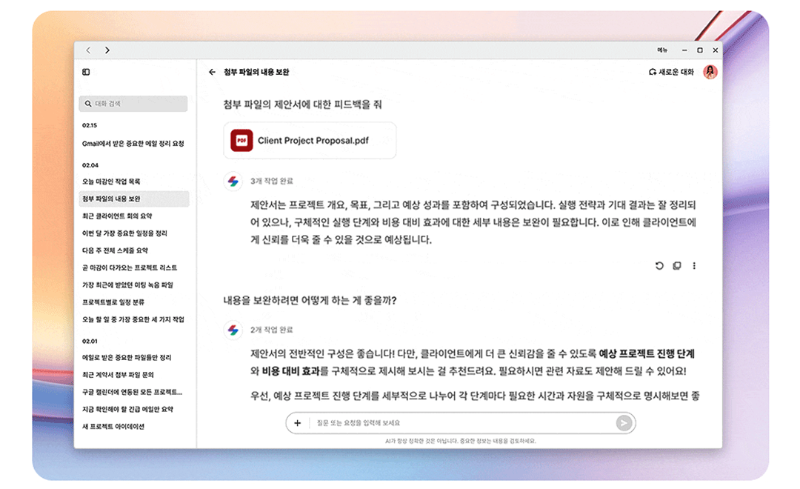Click assistant logo beside 2개 작업 완료
Image resolution: width=800 pixels, height=489 pixels.
233,330
